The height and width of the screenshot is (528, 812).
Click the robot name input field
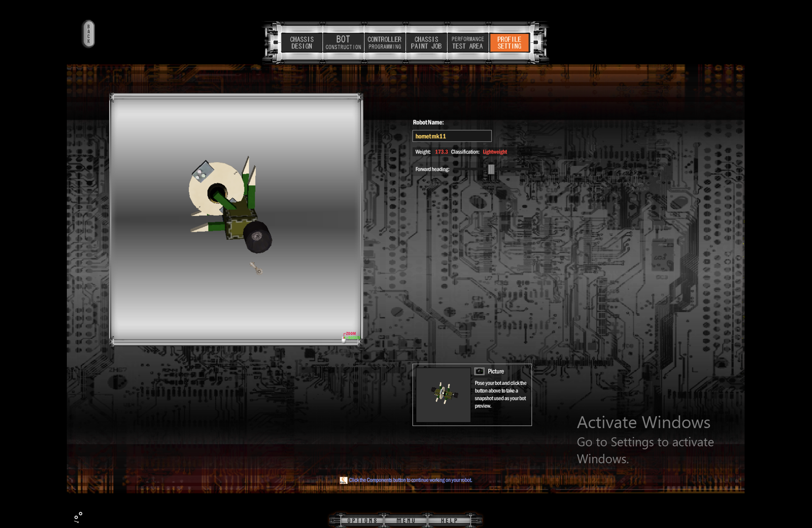(452, 136)
